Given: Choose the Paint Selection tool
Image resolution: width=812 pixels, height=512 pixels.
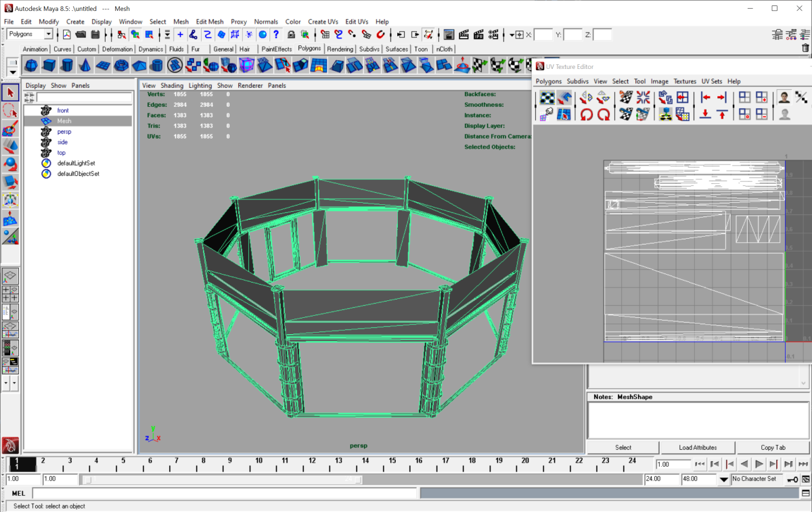Looking at the screenshot, I should tap(10, 129).
